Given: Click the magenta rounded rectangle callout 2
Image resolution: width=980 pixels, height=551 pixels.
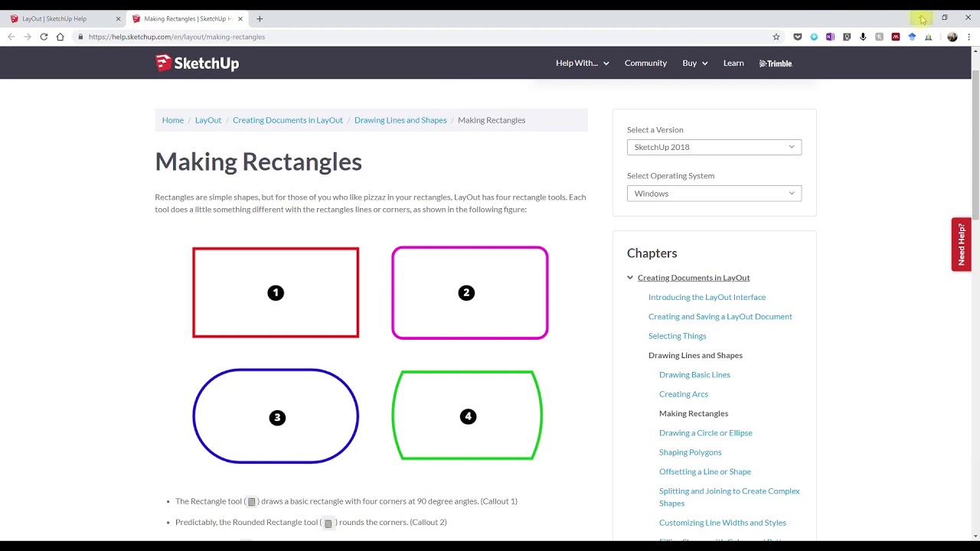Looking at the screenshot, I should (469, 292).
